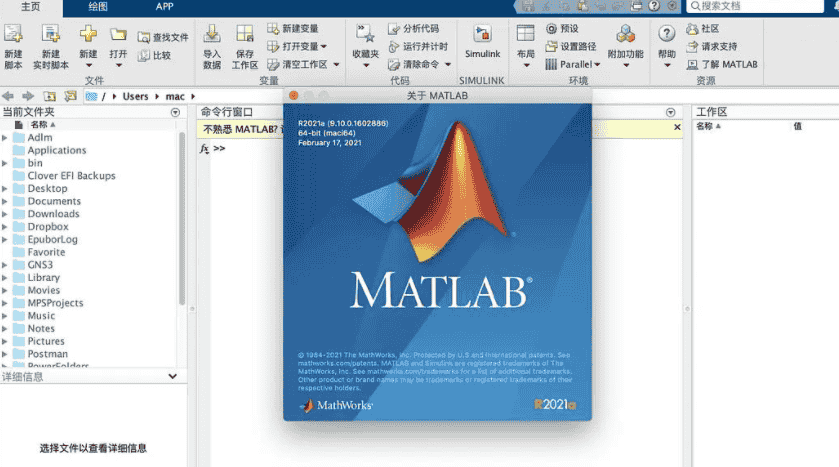Click Users in the path bar

pyautogui.click(x=135, y=96)
